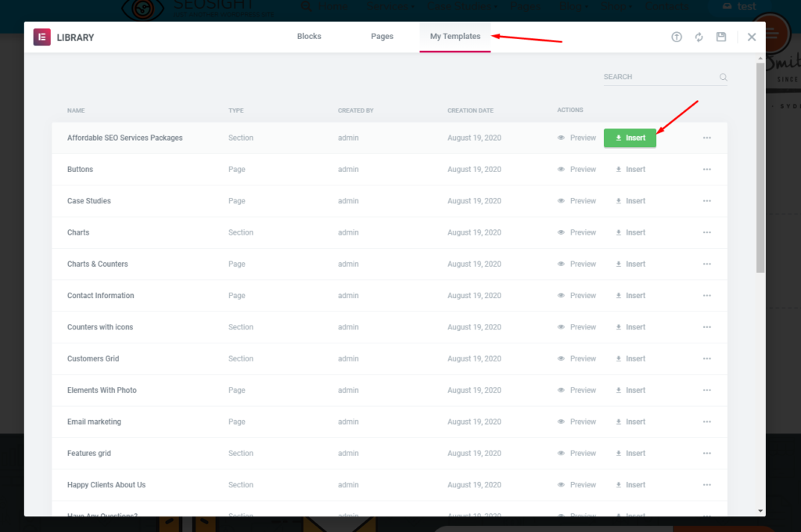Screen dimensions: 801x532
Task: Click the save template floppy icon
Action: click(720, 37)
